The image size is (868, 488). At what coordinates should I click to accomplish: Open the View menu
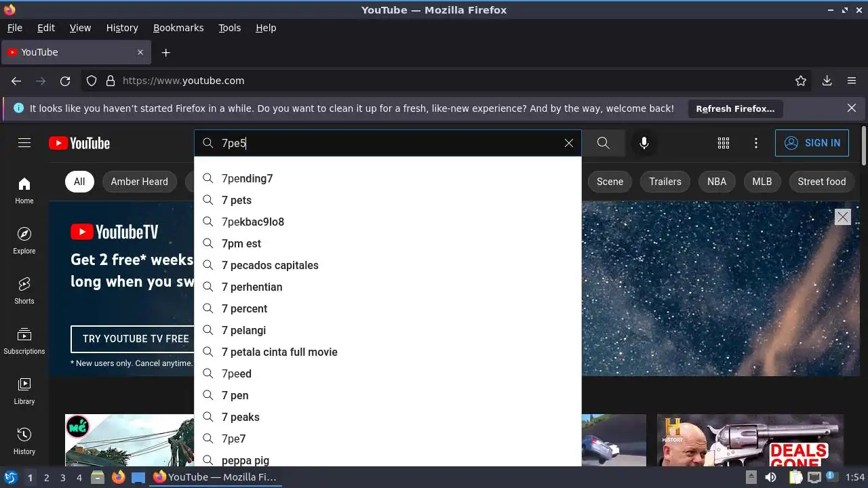point(80,28)
